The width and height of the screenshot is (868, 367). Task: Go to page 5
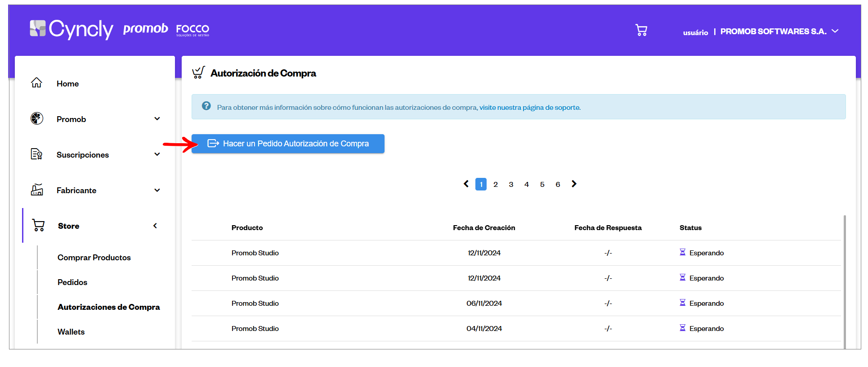tap(542, 184)
